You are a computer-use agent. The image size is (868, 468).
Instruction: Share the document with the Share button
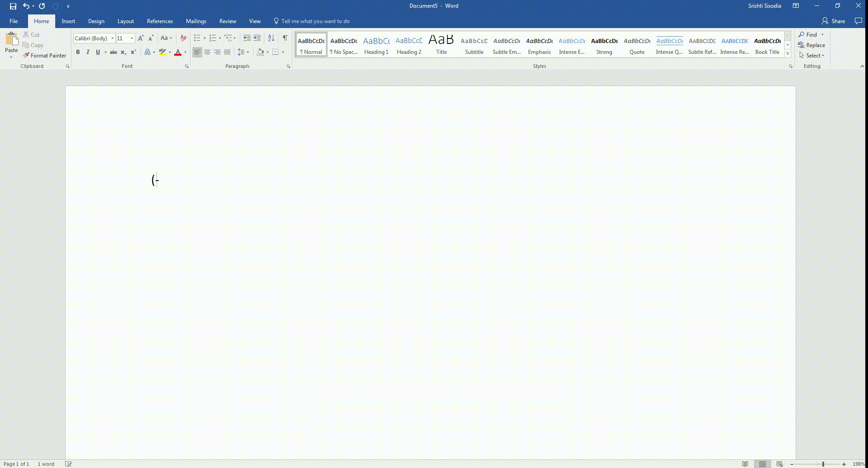[x=834, y=21]
